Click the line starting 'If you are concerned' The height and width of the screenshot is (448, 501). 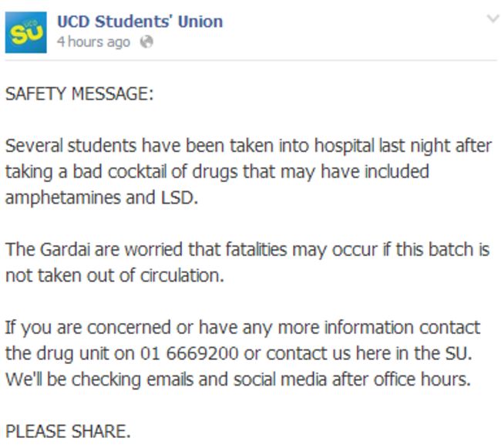tap(243, 328)
